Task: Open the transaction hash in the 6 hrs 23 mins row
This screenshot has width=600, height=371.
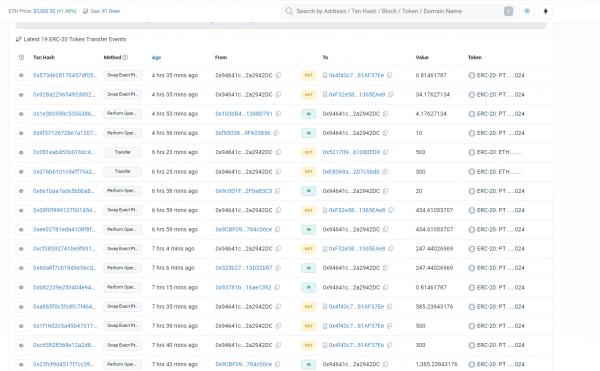Action: (x=64, y=152)
